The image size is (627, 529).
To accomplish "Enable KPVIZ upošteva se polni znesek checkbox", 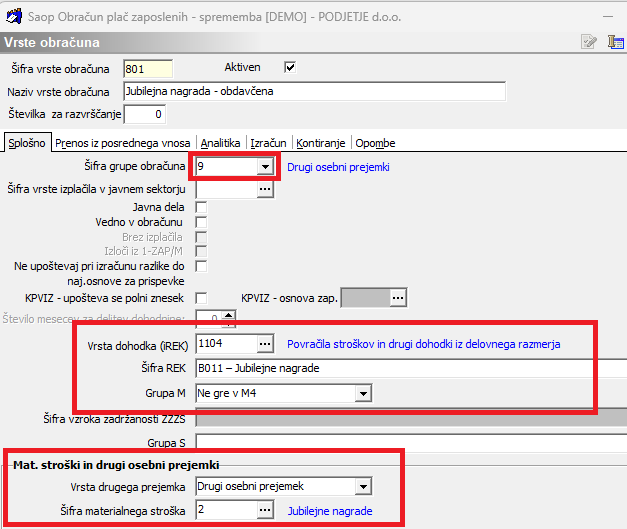I will click(201, 298).
